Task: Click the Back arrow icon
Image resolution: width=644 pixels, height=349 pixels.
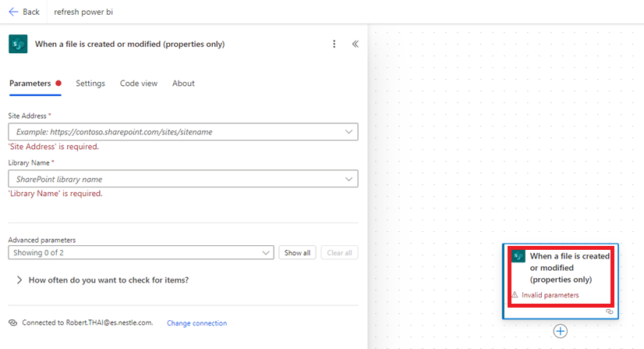Action: (x=12, y=12)
